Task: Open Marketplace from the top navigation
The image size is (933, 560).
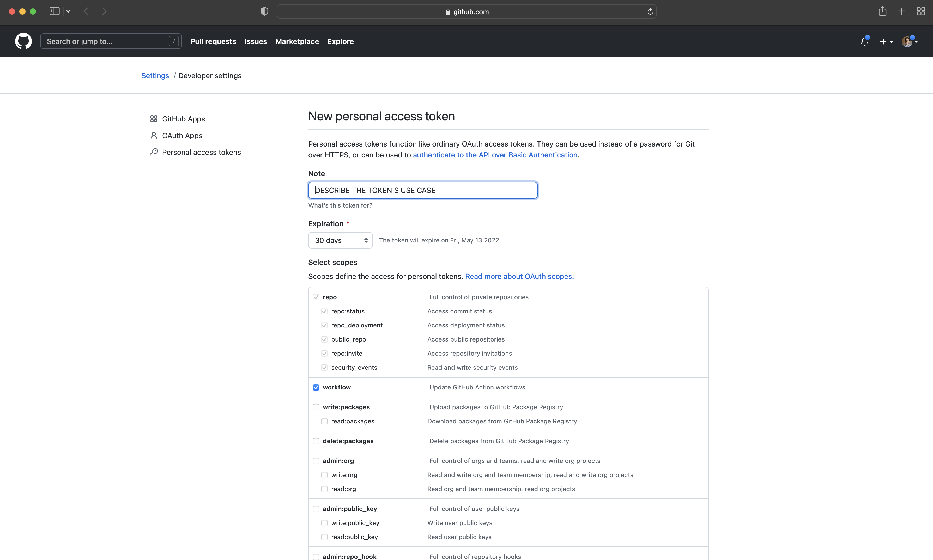Action: tap(297, 41)
